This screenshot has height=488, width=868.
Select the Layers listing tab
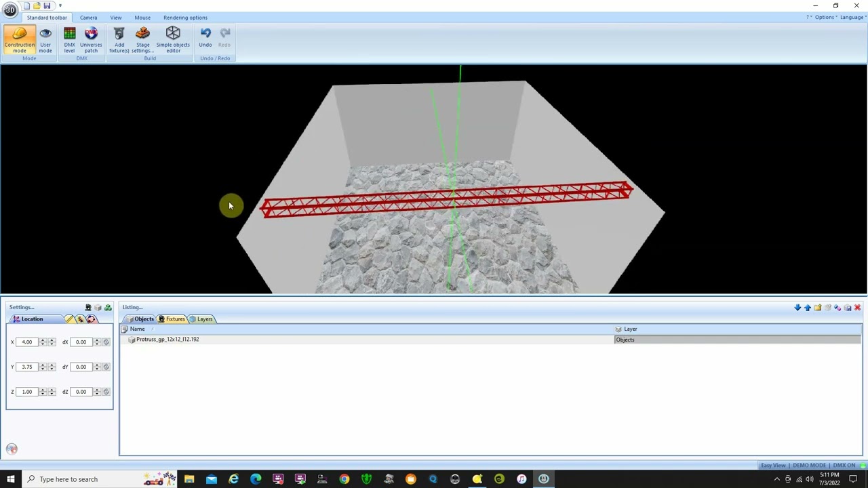click(201, 319)
